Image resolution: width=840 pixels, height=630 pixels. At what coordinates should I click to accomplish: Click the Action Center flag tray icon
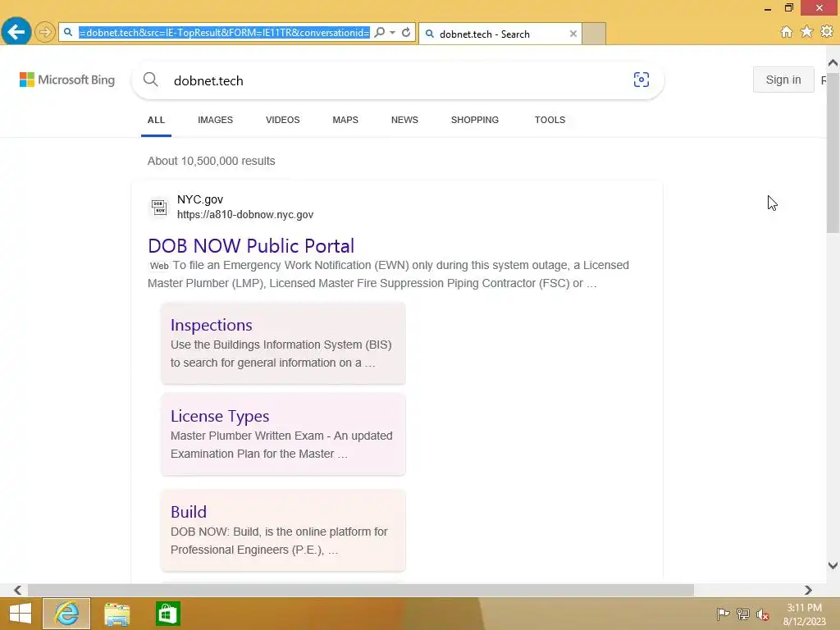(723, 614)
